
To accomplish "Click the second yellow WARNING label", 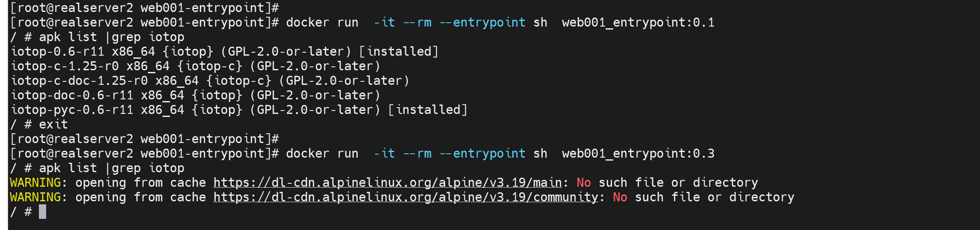I will [x=35, y=197].
